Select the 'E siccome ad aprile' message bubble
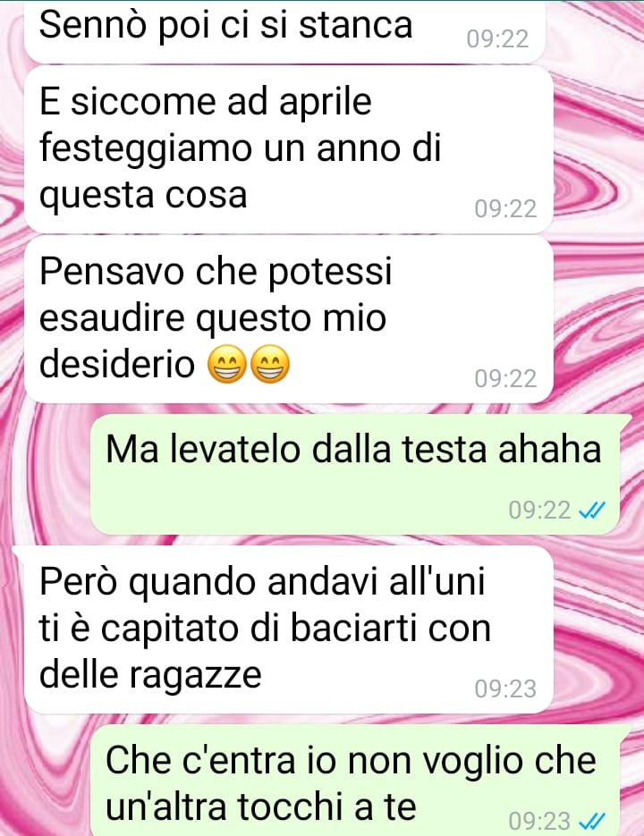The width and height of the screenshot is (644, 836). pos(288,150)
